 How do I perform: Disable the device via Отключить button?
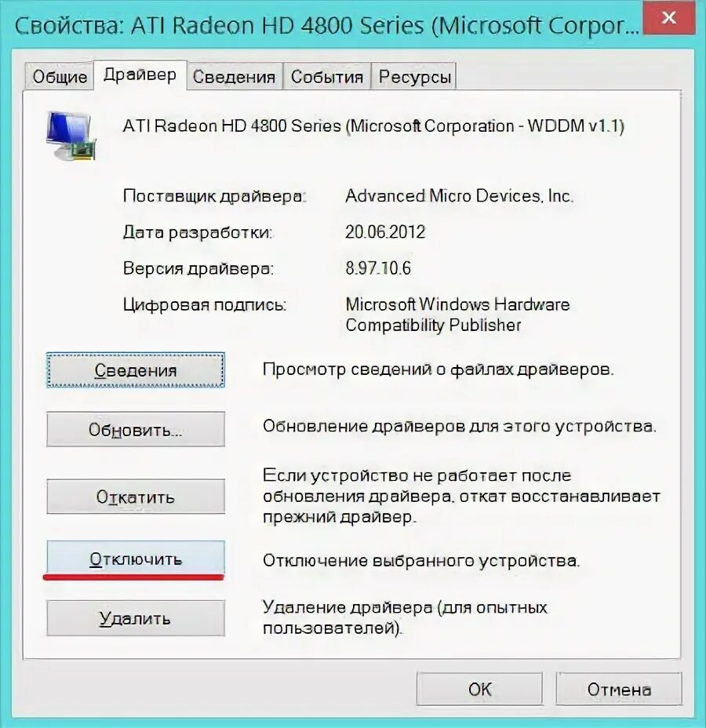pyautogui.click(x=136, y=559)
